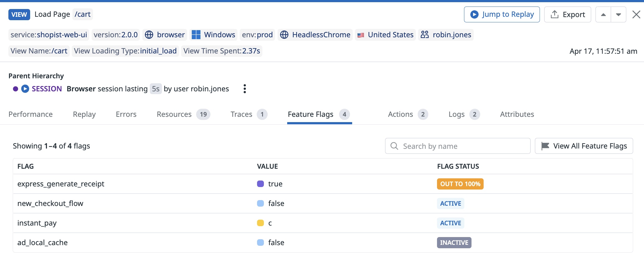
Task: Open the session three-dot options menu
Action: coord(245,89)
